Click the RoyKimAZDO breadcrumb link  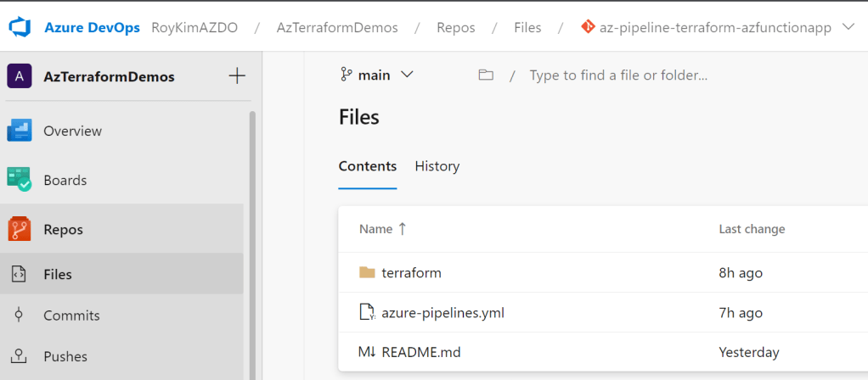coord(194,27)
